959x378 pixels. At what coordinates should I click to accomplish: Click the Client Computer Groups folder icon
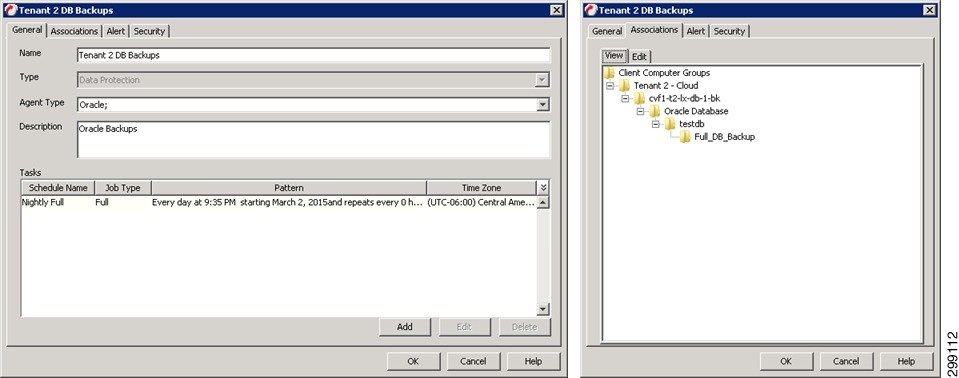[609, 73]
